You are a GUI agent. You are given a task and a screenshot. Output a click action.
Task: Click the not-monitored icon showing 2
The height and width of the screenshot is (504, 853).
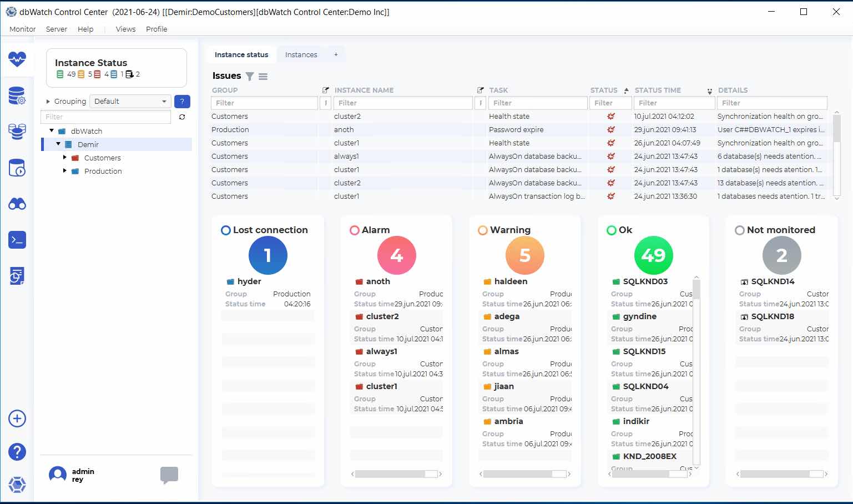[130, 74]
